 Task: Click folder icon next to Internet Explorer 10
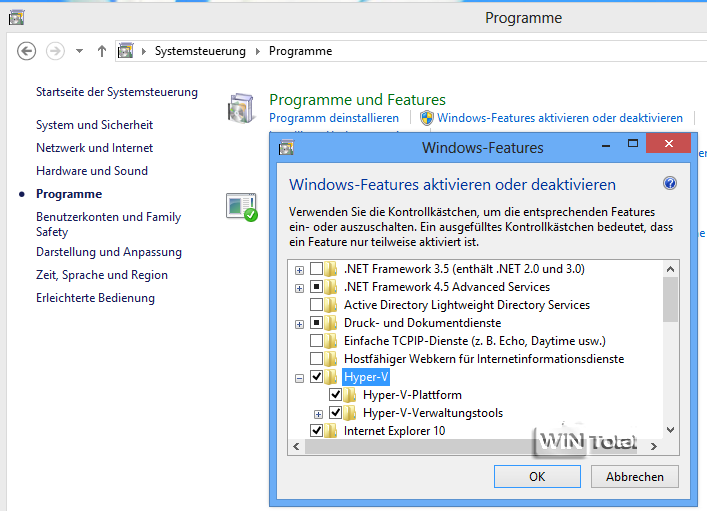(x=331, y=431)
